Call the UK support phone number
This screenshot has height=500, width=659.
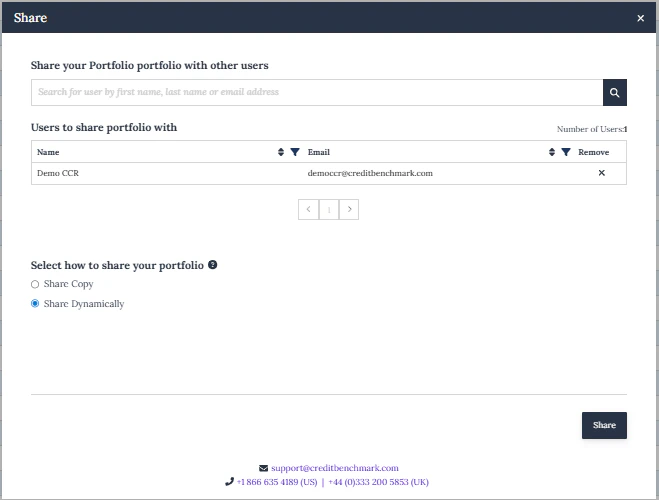coord(378,482)
